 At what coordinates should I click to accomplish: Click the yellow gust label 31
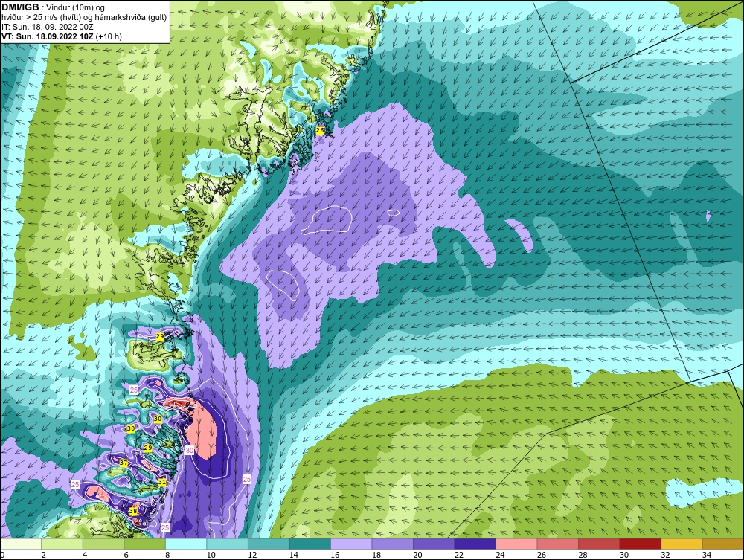click(x=162, y=482)
